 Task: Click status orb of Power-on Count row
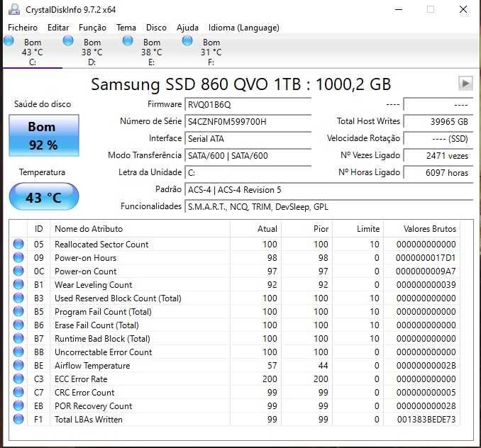pyautogui.click(x=18, y=271)
